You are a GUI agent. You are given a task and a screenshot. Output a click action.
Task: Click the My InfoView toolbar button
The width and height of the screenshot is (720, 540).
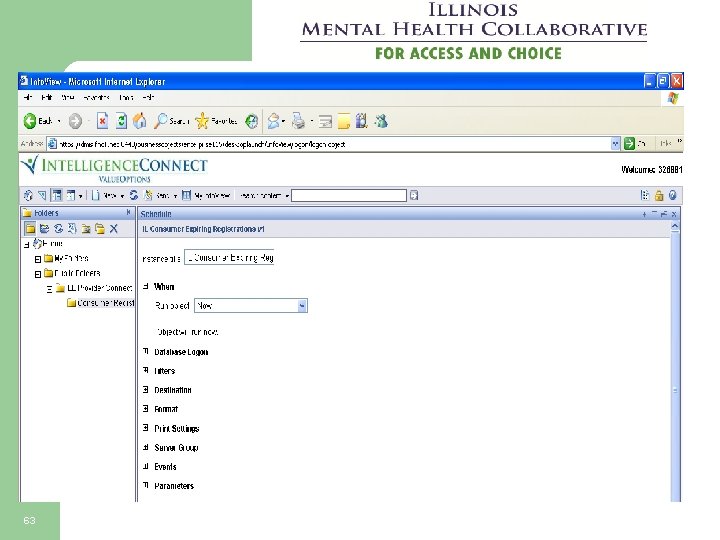click(206, 196)
